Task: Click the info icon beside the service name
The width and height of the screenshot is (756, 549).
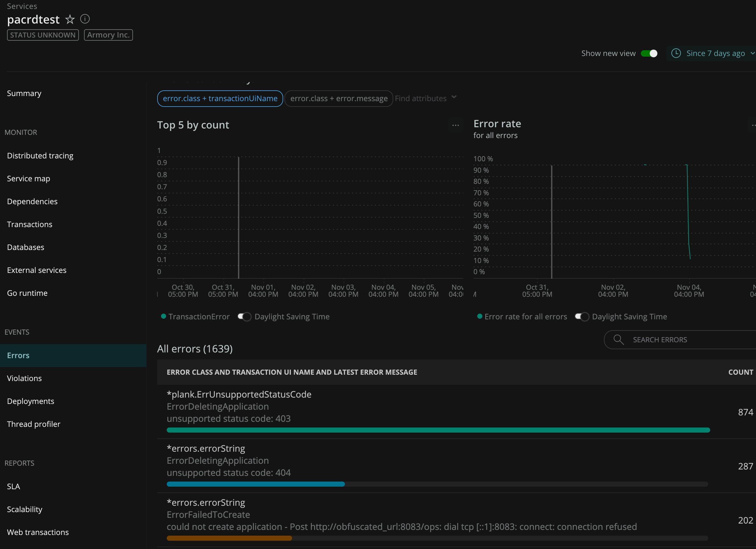Action: click(x=85, y=19)
